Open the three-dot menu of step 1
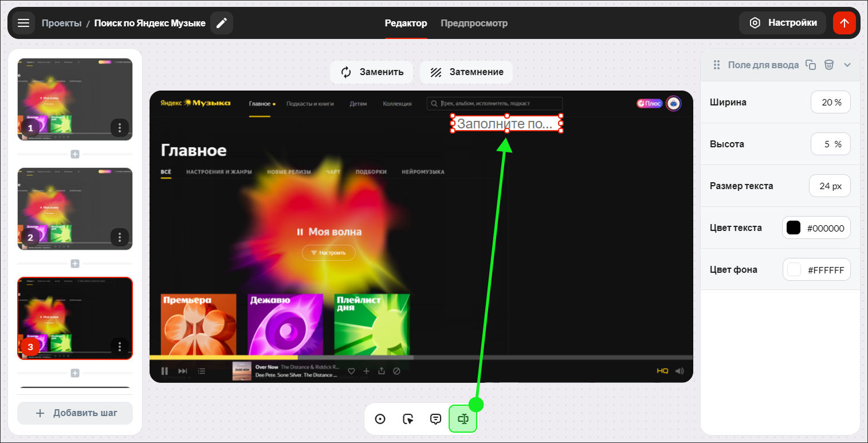 (x=119, y=127)
